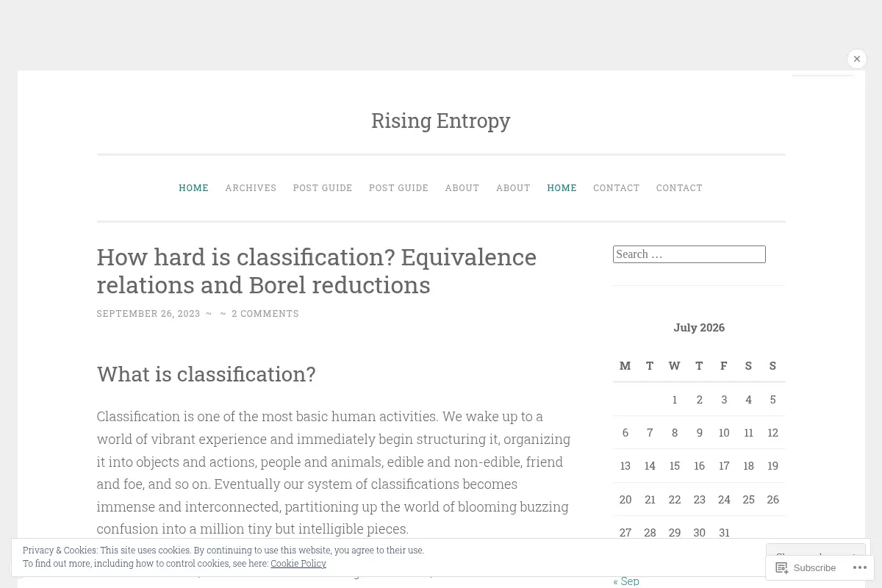Image resolution: width=882 pixels, height=588 pixels.
Task: Open the ARCHIVES menu item
Action: coord(251,187)
